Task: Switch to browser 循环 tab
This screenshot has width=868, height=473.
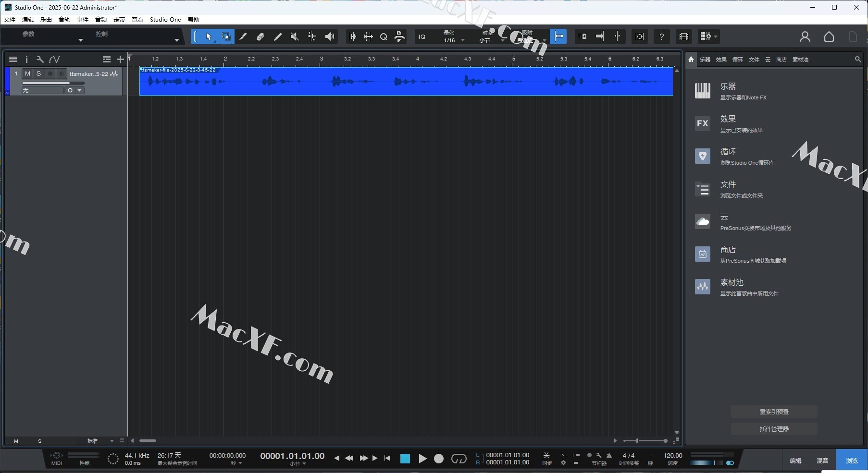Action: tap(738, 60)
